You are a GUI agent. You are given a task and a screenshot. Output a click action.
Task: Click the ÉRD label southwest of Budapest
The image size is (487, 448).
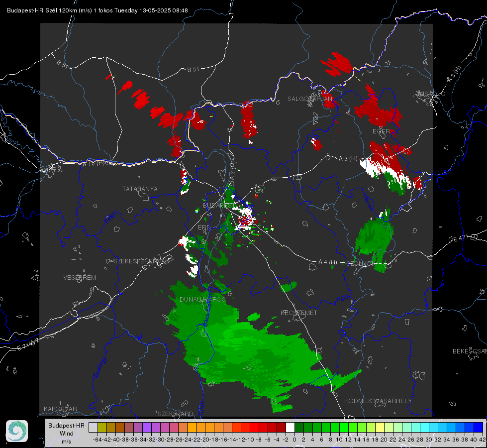pos(204,227)
